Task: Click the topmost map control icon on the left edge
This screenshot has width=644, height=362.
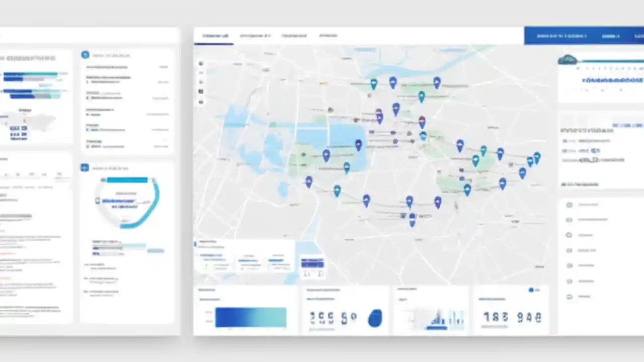Action: point(201,63)
